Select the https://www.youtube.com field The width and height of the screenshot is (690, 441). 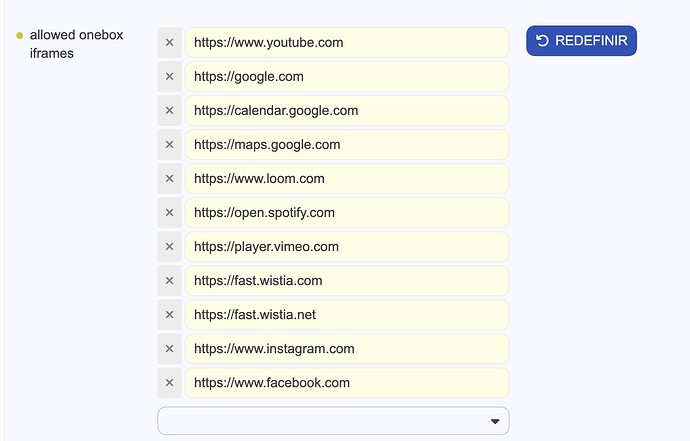pos(347,43)
